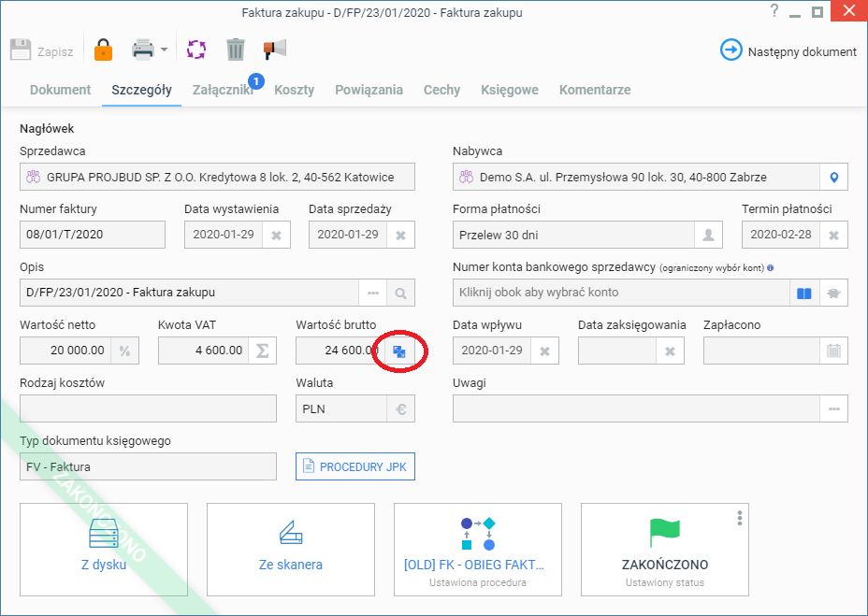Click the megaphone icon in toolbar

[275, 50]
